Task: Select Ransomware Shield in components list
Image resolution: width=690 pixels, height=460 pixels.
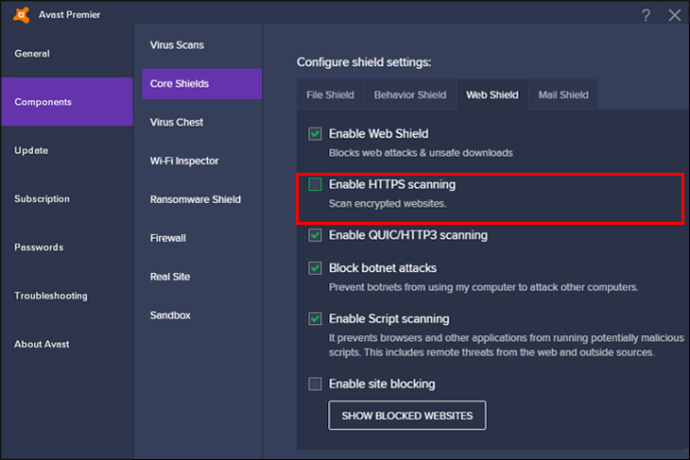Action: [195, 199]
